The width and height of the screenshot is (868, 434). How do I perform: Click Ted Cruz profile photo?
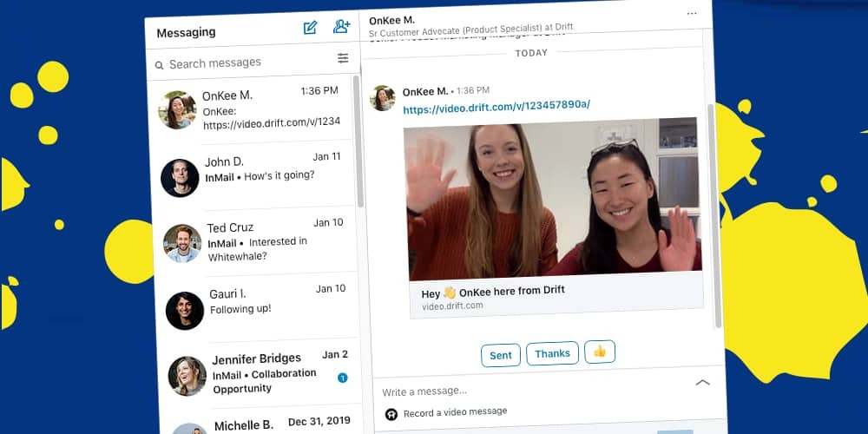pyautogui.click(x=182, y=244)
